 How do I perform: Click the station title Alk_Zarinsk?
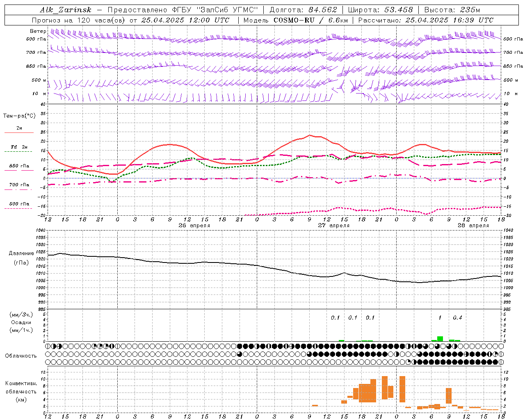pyautogui.click(x=66, y=10)
